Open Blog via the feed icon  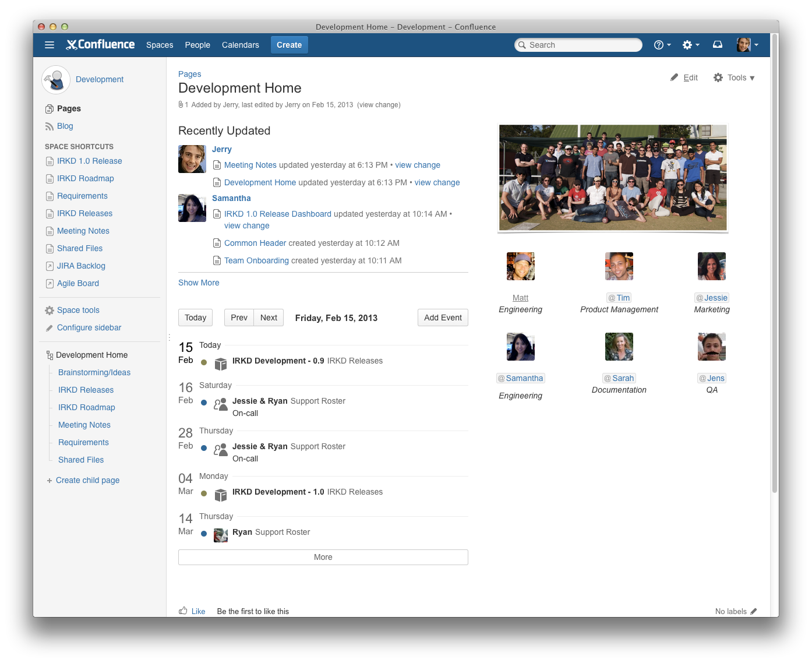point(49,126)
